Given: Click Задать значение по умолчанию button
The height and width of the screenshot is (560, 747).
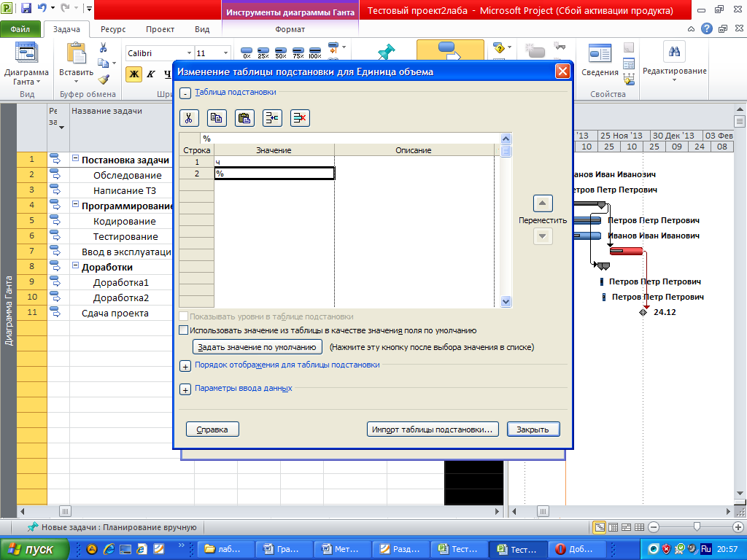Looking at the screenshot, I should coord(258,346).
